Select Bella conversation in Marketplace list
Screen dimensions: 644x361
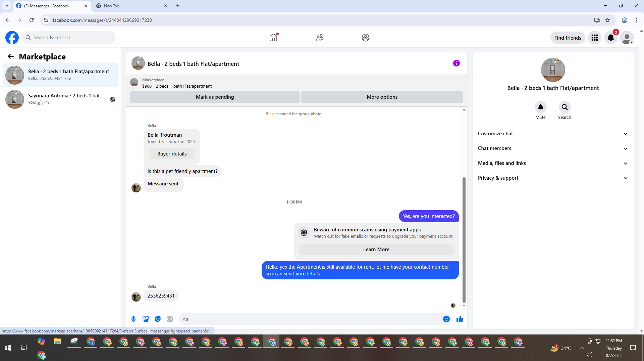[60, 75]
